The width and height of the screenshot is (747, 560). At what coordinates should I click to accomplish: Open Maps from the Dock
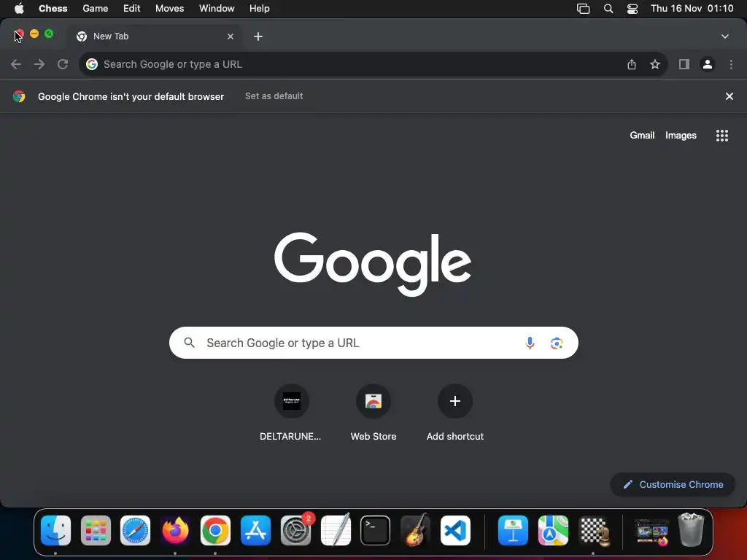tap(553, 531)
